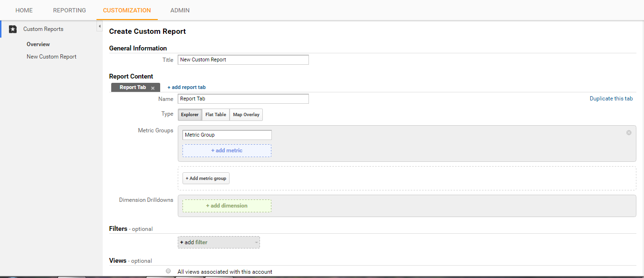The height and width of the screenshot is (278, 644).
Task: Open the add dimension selector
Action: pos(227,206)
